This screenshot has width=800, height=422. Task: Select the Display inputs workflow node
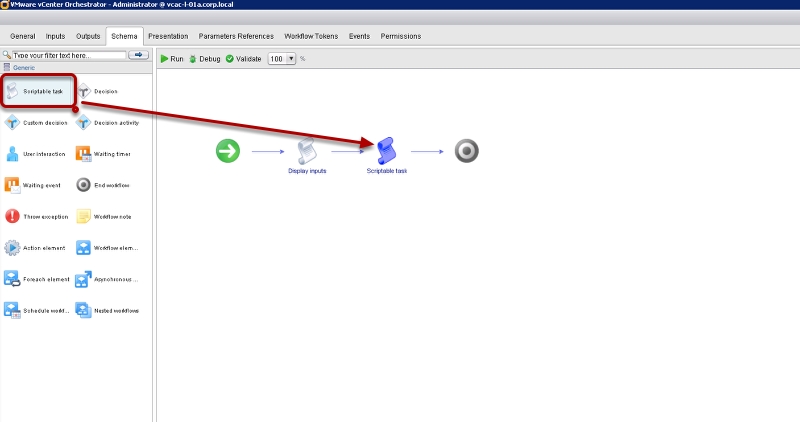(307, 153)
